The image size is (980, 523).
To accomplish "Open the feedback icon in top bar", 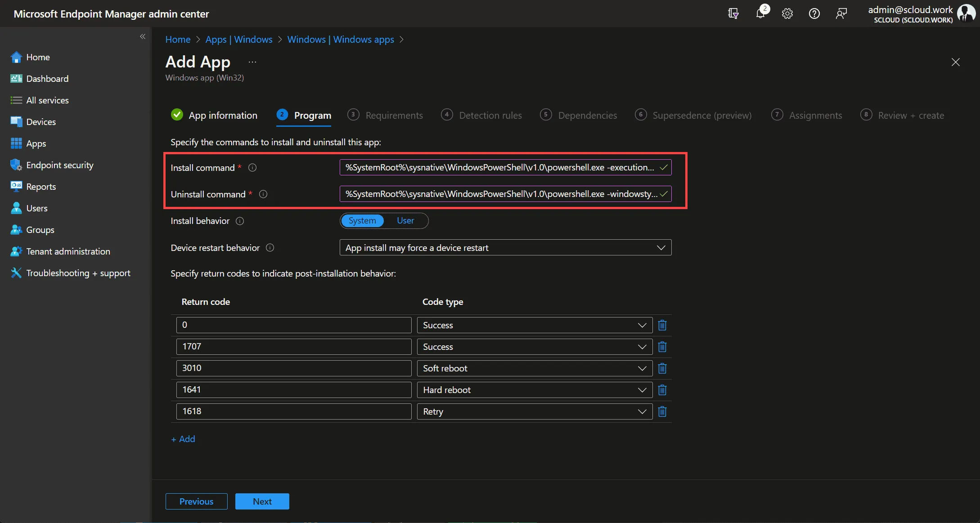I will point(841,13).
